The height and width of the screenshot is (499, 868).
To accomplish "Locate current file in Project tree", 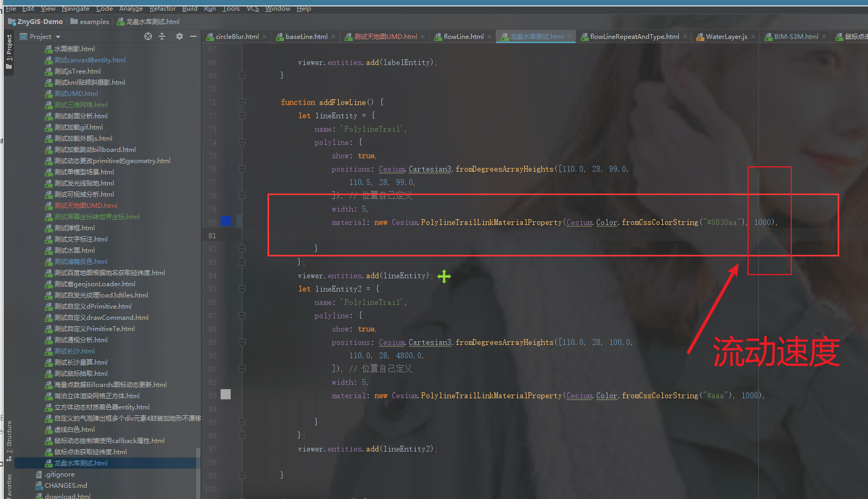I will point(148,36).
